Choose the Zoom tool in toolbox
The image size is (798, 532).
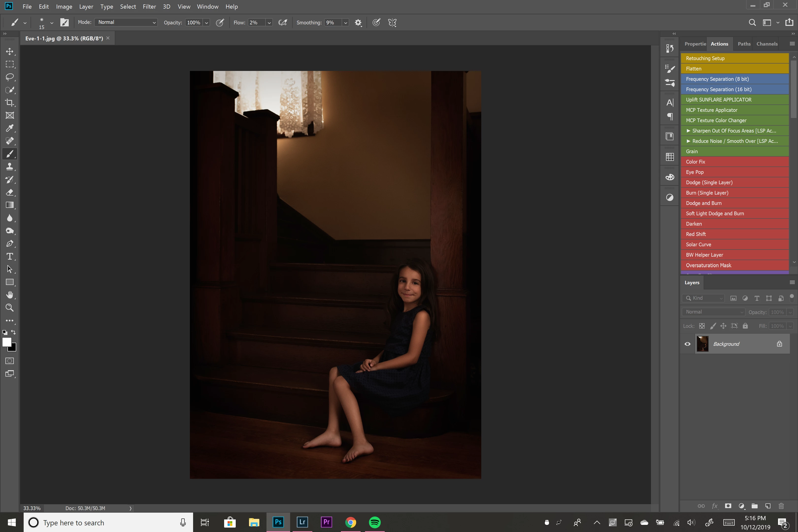10,308
